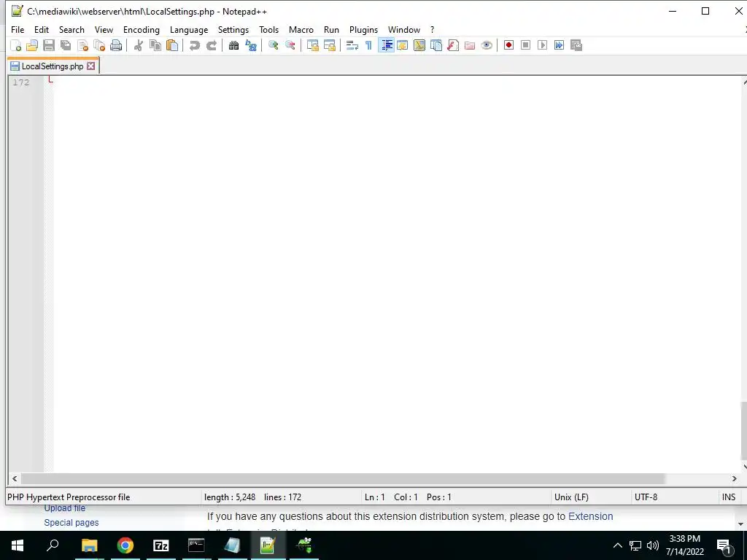Open the Search menu
The height and width of the screenshot is (560, 747).
(71, 29)
